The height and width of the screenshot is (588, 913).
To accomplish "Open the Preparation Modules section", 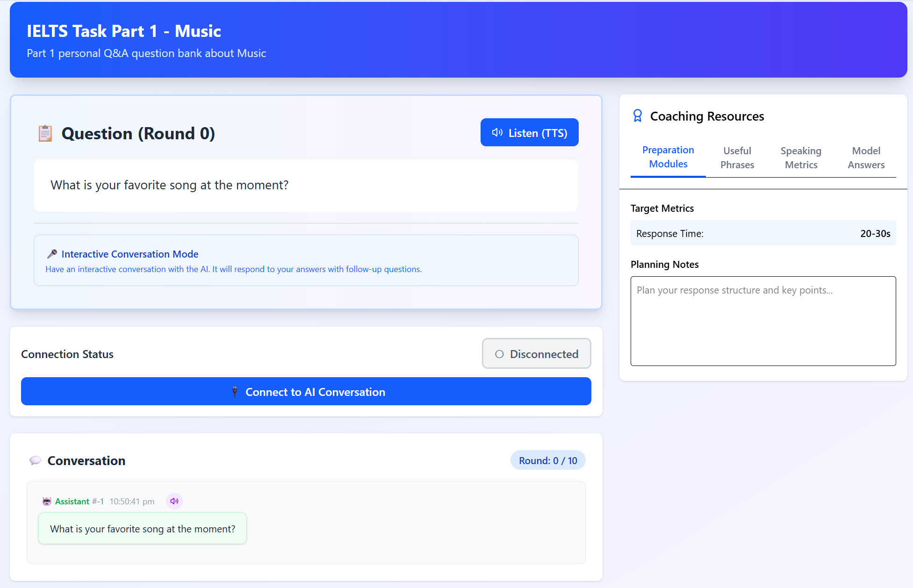I will click(668, 157).
